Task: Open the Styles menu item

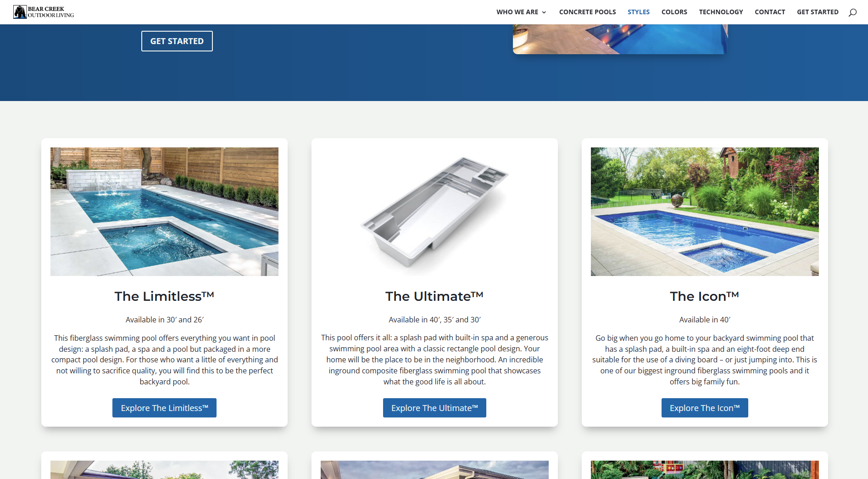Action: (639, 12)
